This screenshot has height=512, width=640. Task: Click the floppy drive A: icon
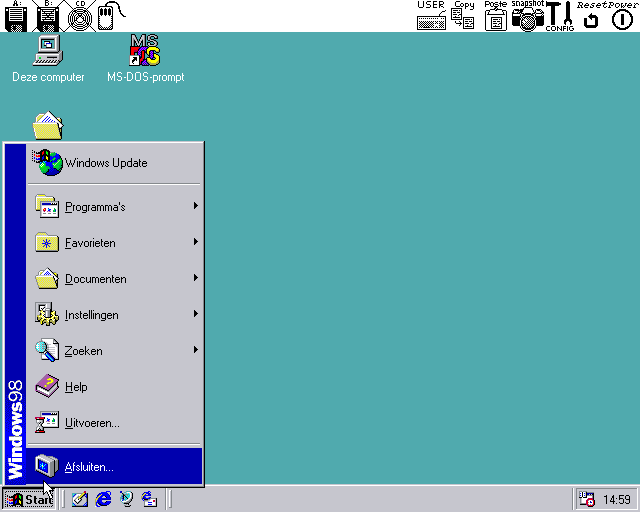(16, 16)
